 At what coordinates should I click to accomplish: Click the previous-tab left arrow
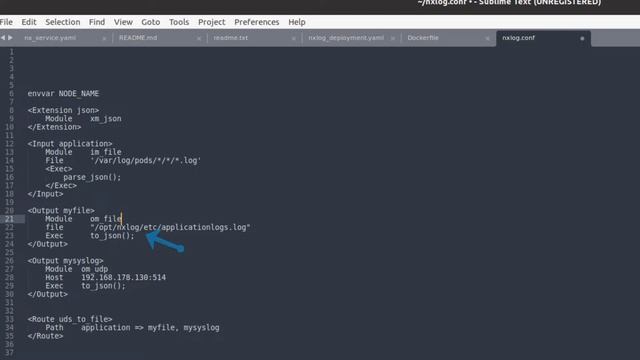[3, 38]
